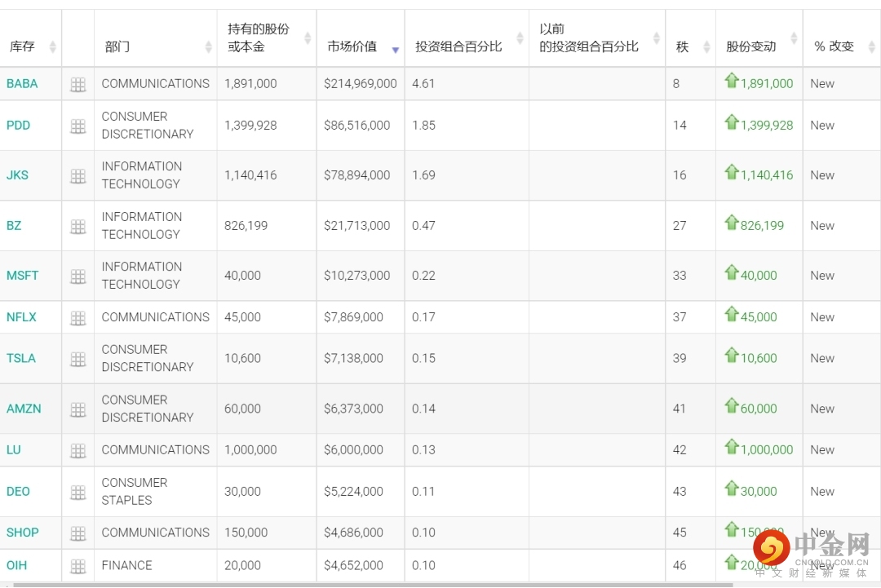Open the OIH ticker link

[17, 565]
